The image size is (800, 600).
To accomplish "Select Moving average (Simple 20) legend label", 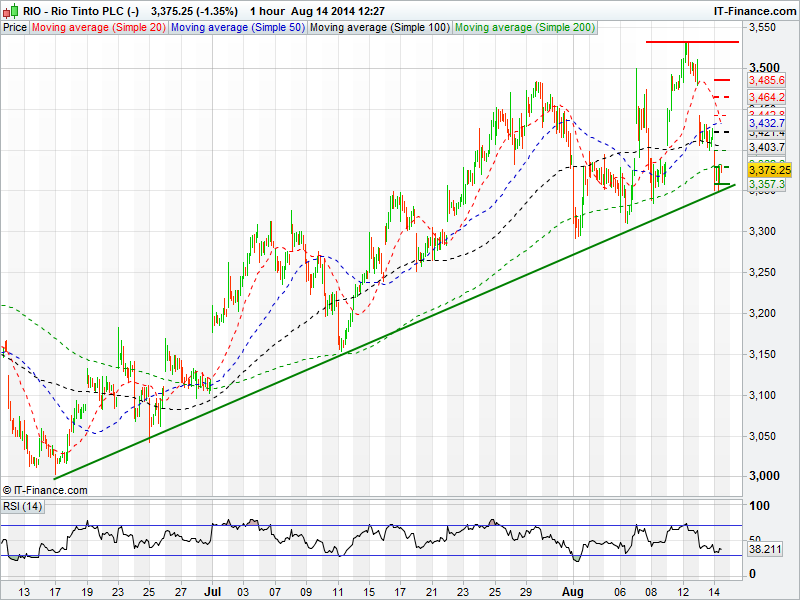I will coord(99,28).
